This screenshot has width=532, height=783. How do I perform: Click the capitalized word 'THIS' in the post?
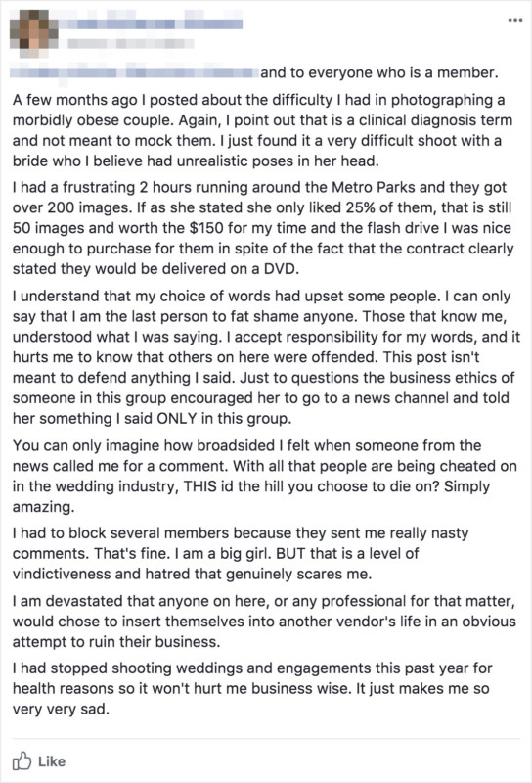(x=200, y=486)
